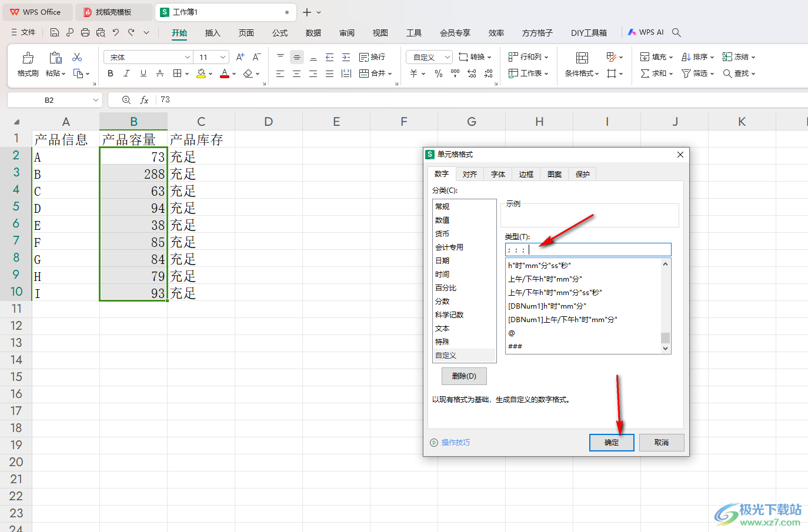Click the Save icon in quick access

click(x=55, y=32)
